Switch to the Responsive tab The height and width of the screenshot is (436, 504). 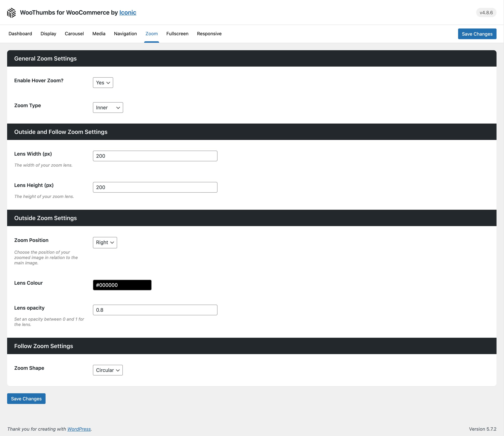pos(209,34)
